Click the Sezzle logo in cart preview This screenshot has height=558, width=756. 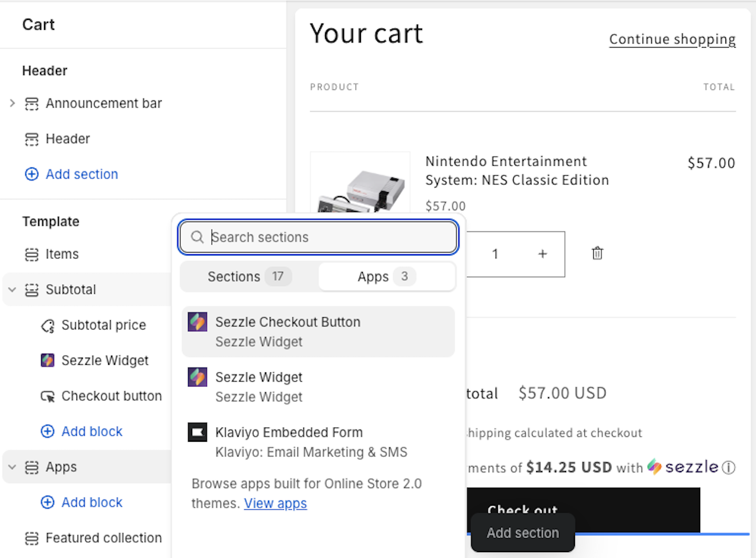coord(683,467)
